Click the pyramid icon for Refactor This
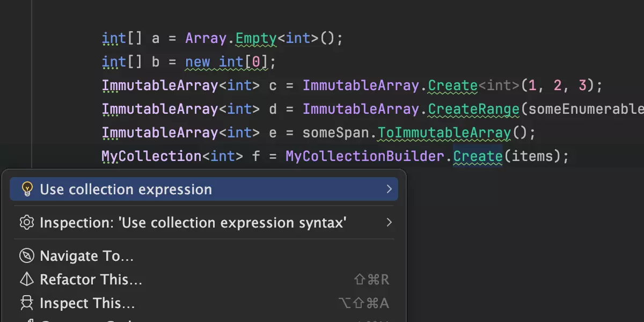The width and height of the screenshot is (644, 322). (x=26, y=280)
